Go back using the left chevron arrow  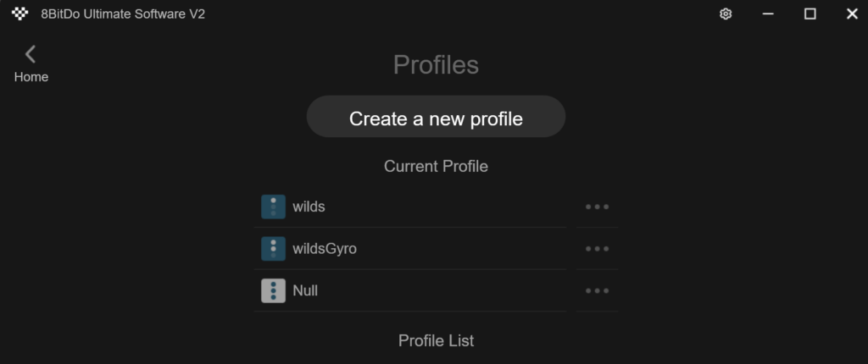coord(31,54)
